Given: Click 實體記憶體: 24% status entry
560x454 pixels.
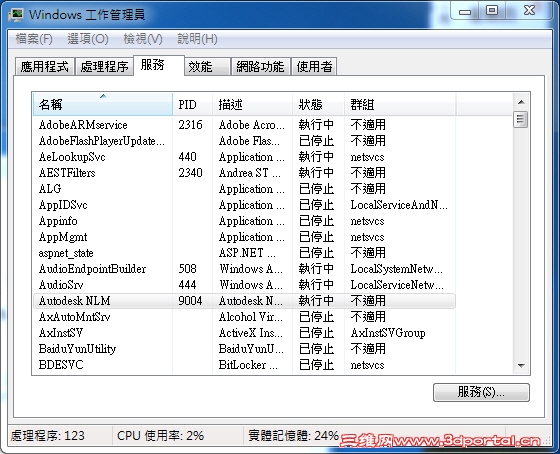Looking at the screenshot, I should [293, 436].
